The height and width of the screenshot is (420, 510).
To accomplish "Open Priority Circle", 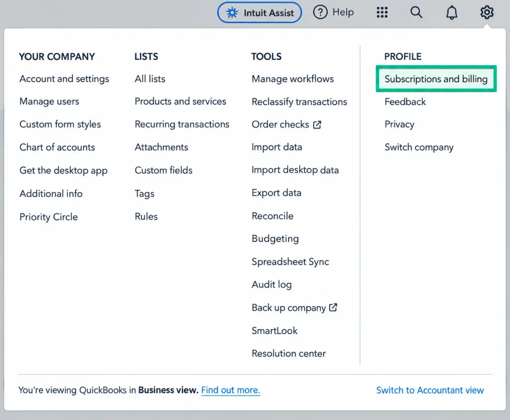I will pos(48,217).
